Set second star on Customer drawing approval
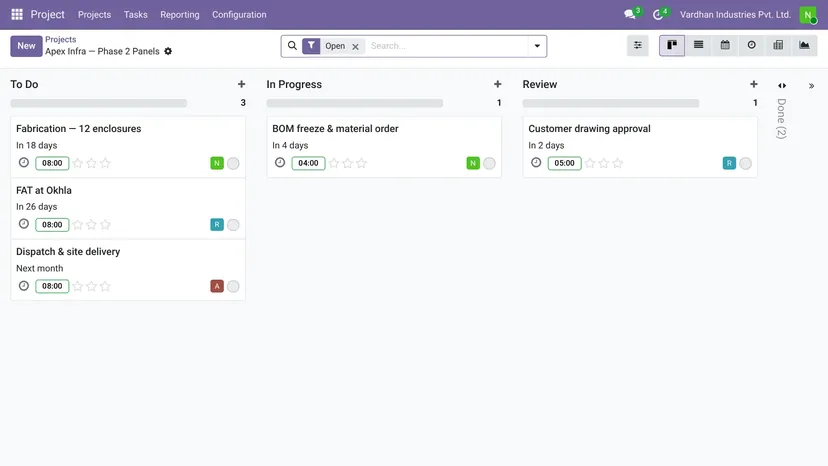The height and width of the screenshot is (466, 828). coord(604,163)
